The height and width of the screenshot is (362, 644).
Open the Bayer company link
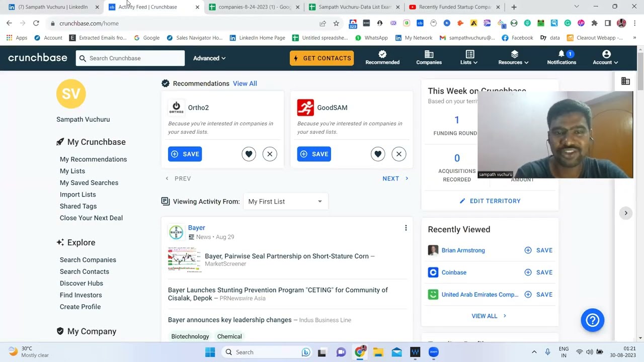196,228
